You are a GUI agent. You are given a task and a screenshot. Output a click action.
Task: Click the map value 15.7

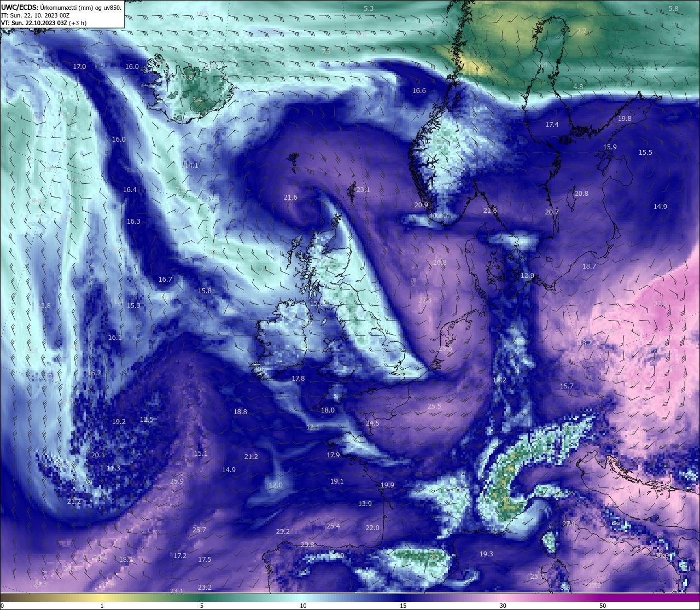tap(567, 386)
